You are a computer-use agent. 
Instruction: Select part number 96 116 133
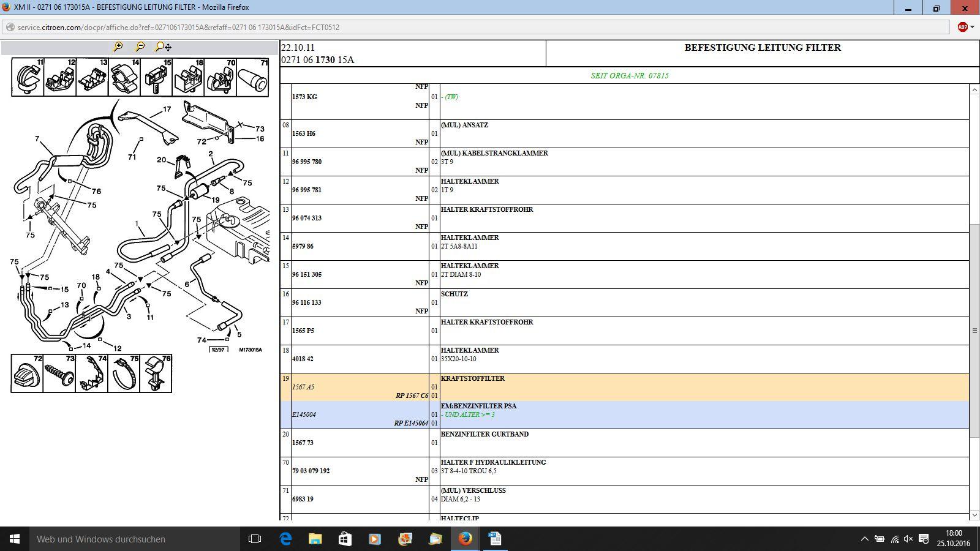click(307, 302)
